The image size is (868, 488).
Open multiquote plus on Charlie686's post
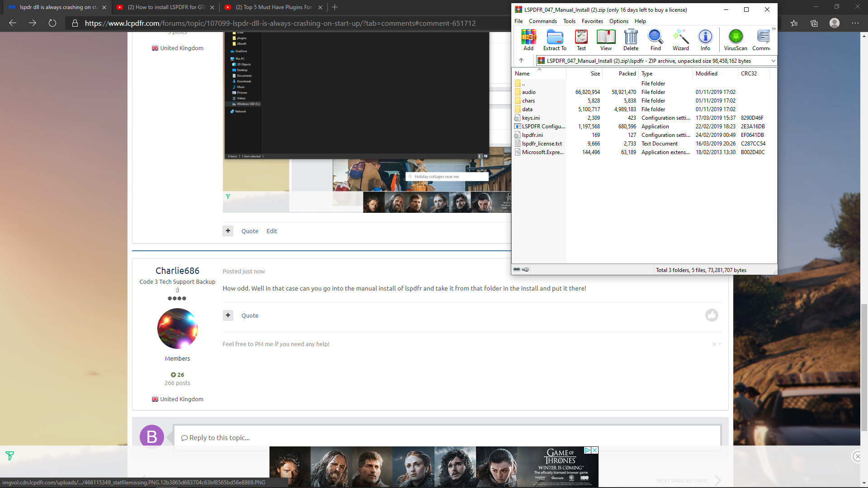228,315
